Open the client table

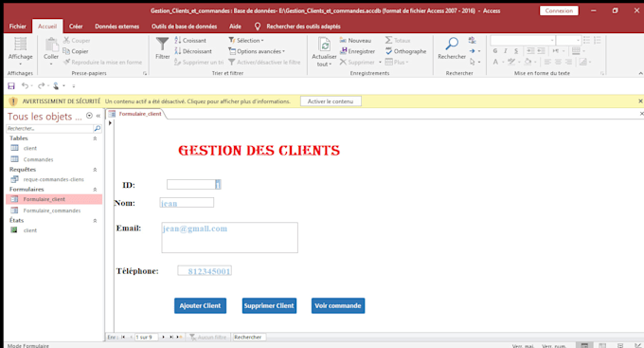click(30, 148)
